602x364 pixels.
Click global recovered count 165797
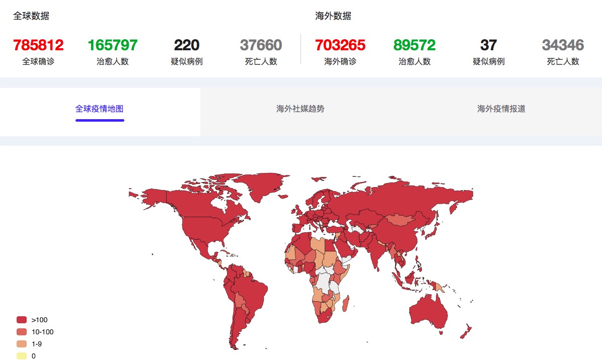click(112, 45)
